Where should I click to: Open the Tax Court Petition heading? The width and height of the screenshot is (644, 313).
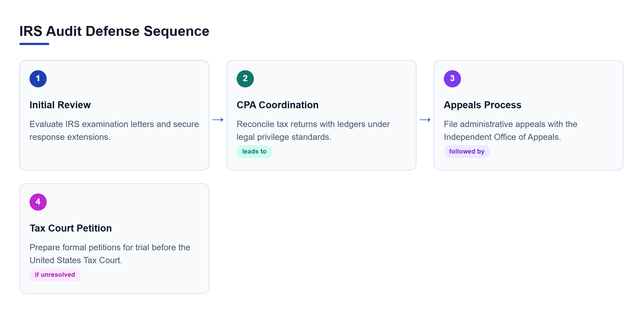point(71,228)
